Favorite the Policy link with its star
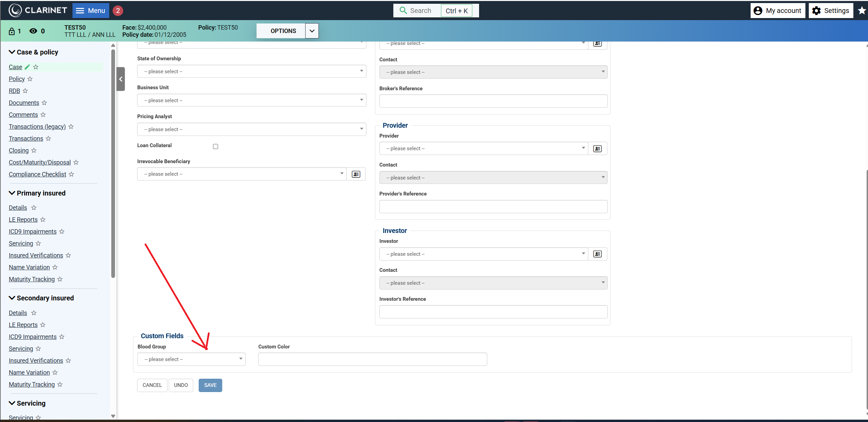868x422 pixels. 30,79
